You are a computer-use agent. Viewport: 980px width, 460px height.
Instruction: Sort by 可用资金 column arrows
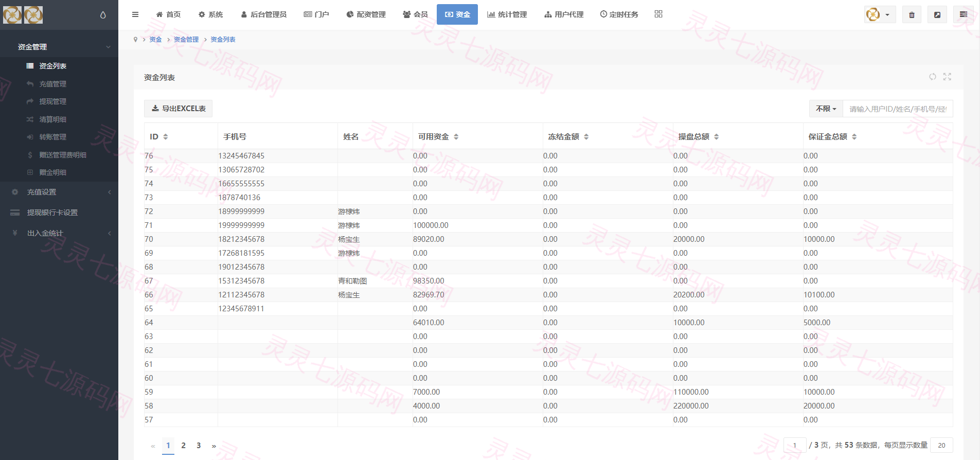456,137
